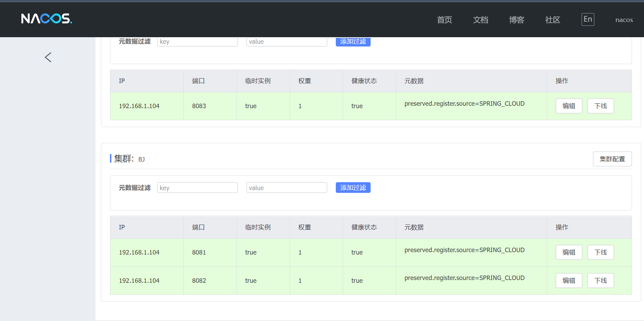Edit the instance on port 8083
The width and height of the screenshot is (644, 321).
[x=568, y=106]
